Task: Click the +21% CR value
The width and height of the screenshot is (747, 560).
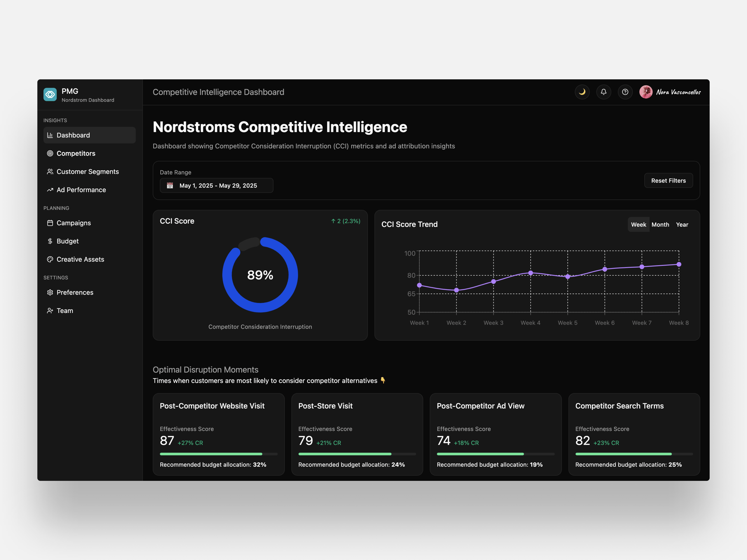Action: [x=329, y=443]
